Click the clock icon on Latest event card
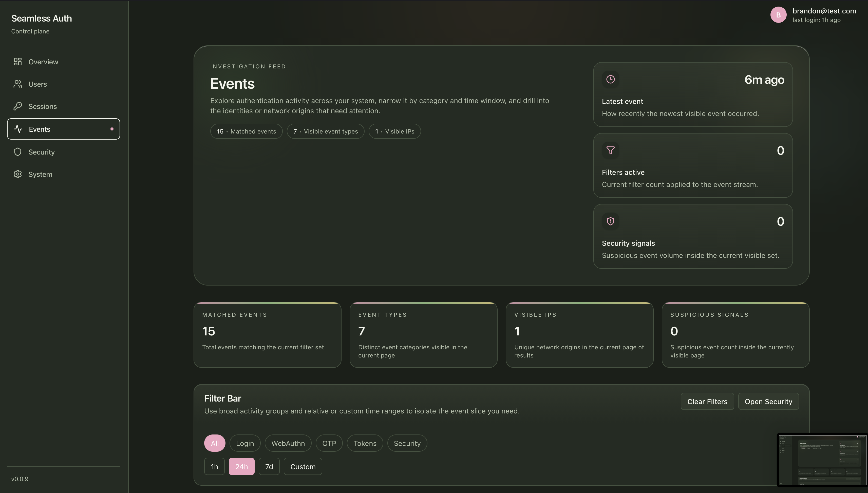Image resolution: width=868 pixels, height=493 pixels. (x=610, y=79)
